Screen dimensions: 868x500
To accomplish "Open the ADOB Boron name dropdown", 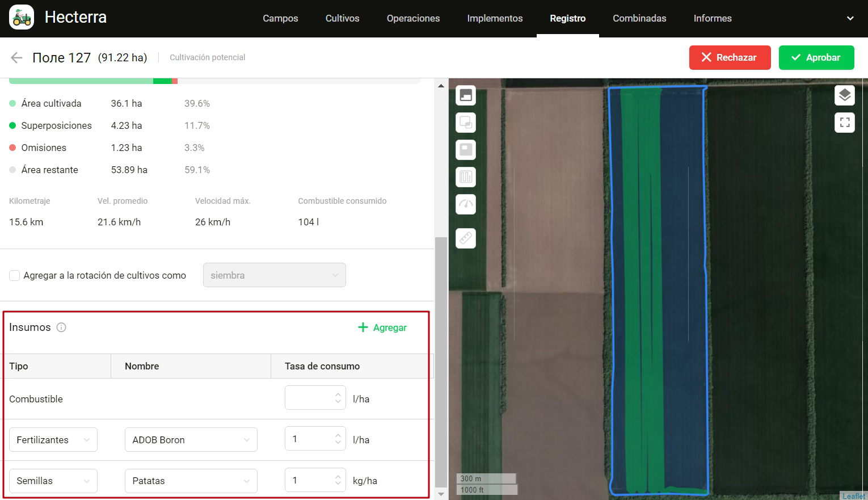I will click(x=191, y=440).
